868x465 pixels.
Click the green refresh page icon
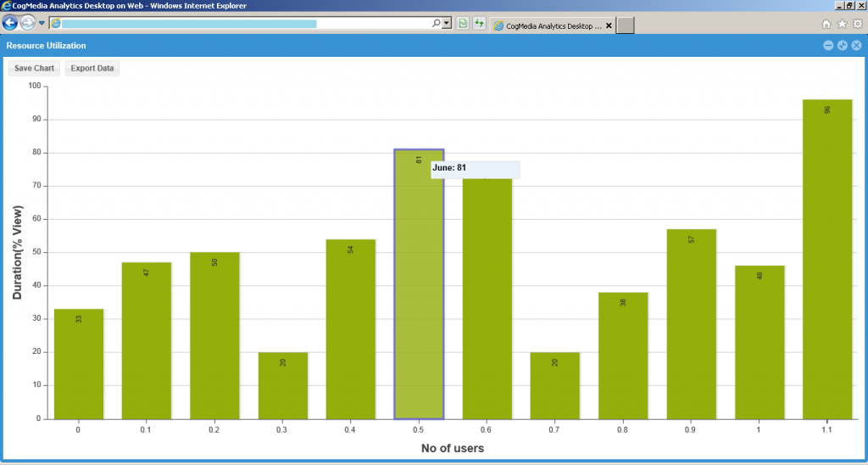[x=479, y=24]
